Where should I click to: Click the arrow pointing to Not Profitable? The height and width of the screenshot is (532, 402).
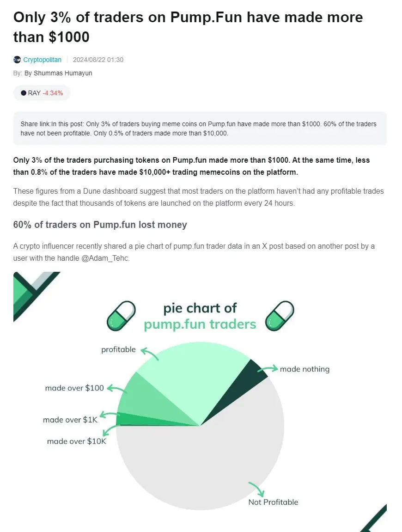click(x=256, y=489)
